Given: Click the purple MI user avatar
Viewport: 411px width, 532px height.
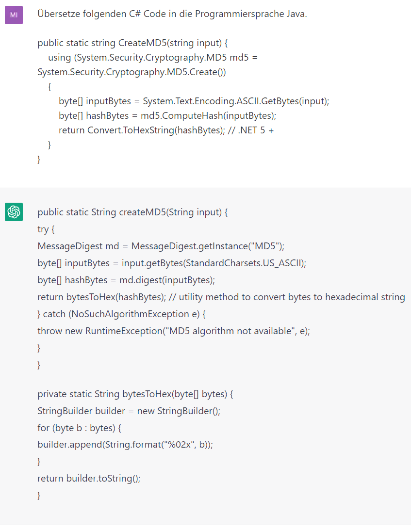Looking at the screenshot, I should (14, 15).
